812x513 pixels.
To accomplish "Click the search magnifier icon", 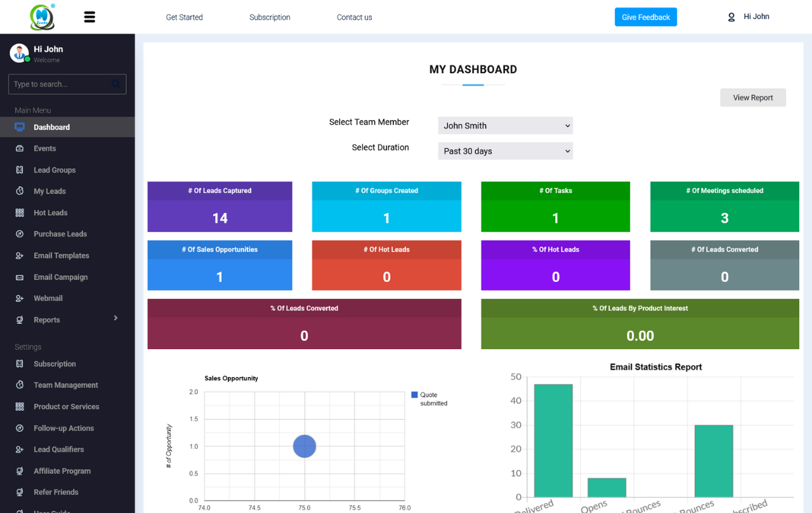I will tap(116, 84).
